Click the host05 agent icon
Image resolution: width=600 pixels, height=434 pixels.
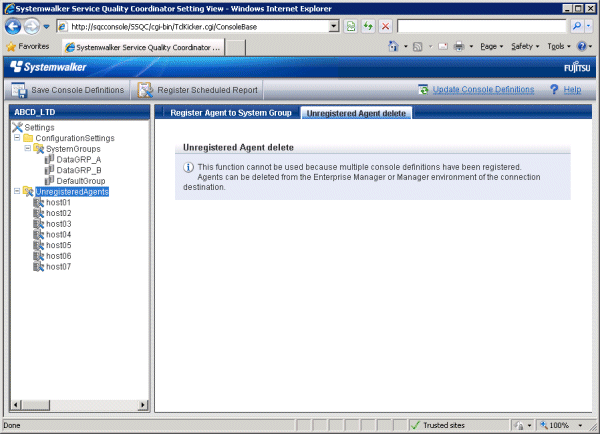38,245
